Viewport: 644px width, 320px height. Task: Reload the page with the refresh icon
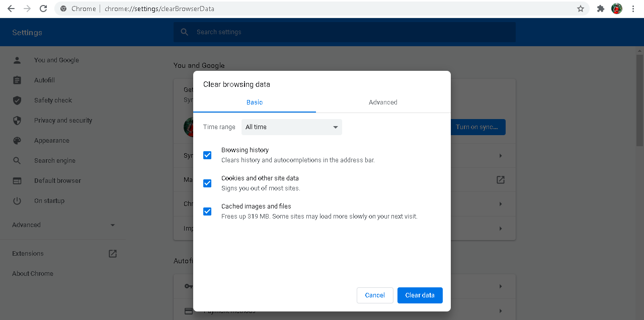click(x=43, y=9)
